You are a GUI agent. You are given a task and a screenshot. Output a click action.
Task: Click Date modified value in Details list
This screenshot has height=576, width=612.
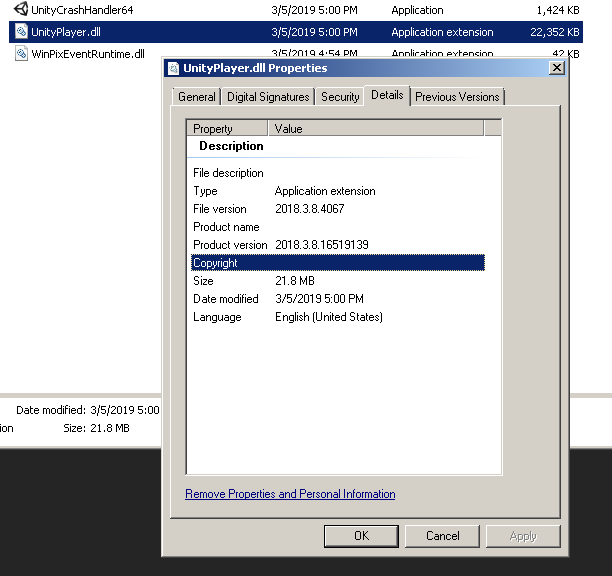(319, 299)
